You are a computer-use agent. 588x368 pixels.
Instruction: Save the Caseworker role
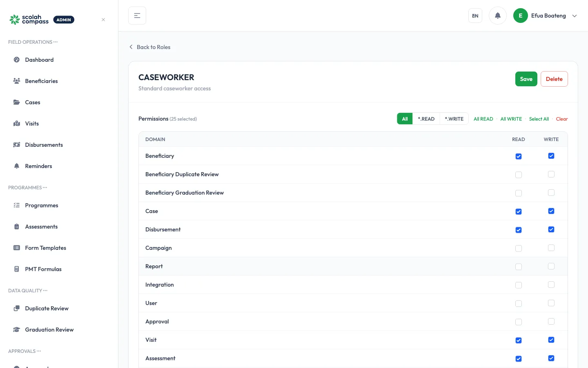[x=526, y=79]
